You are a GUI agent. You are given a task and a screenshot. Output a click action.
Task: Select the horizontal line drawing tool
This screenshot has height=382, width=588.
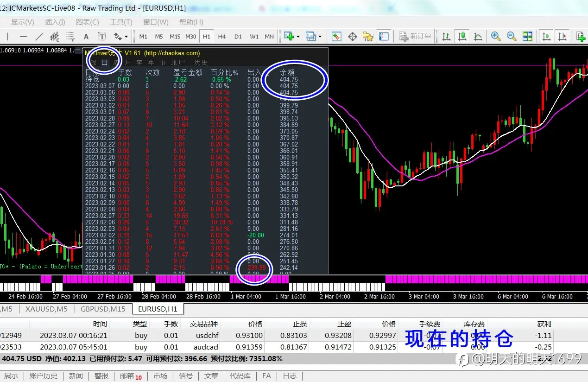[23, 36]
